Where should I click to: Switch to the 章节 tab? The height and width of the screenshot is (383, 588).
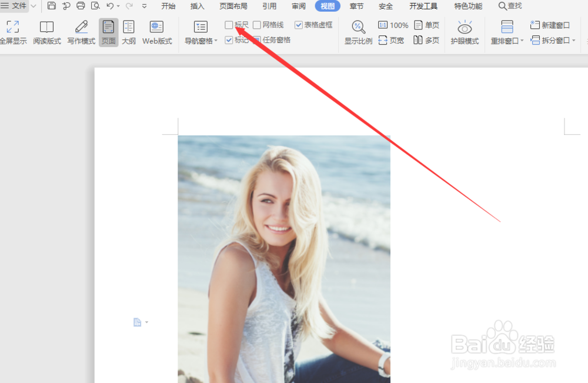point(357,6)
